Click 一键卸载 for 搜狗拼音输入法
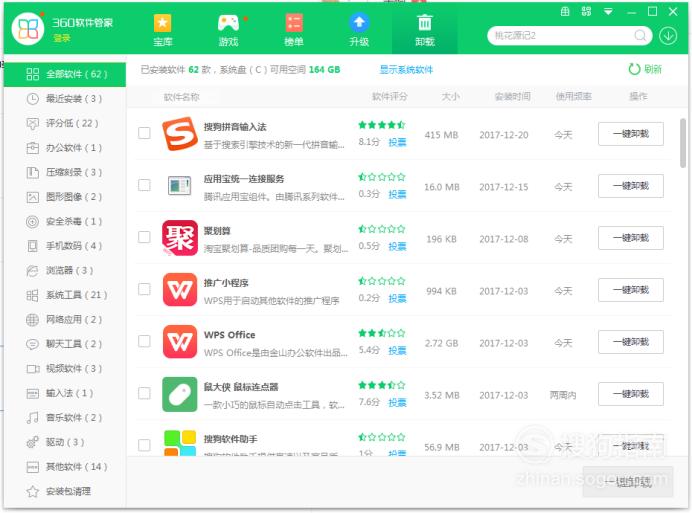 (x=631, y=134)
